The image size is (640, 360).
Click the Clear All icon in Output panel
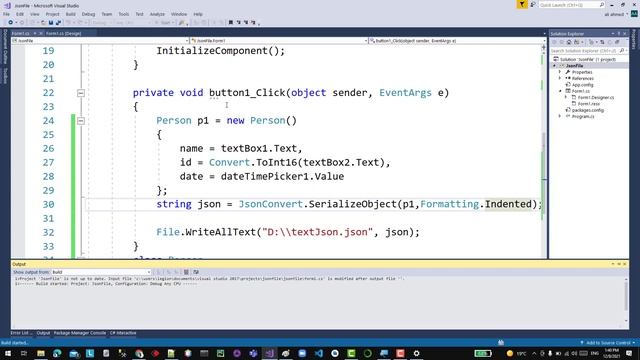point(186,272)
